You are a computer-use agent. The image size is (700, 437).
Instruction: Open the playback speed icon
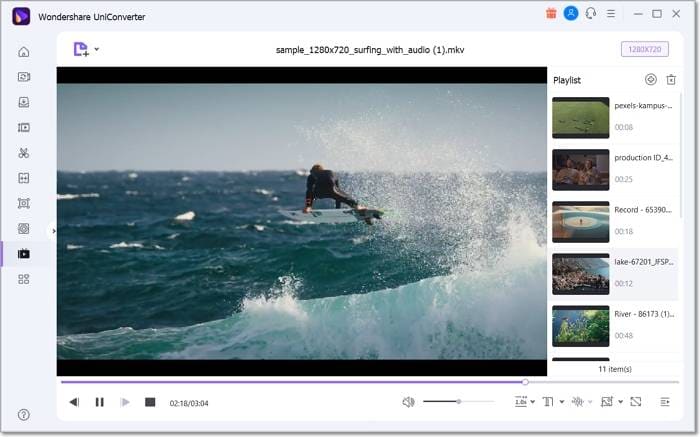(x=521, y=402)
